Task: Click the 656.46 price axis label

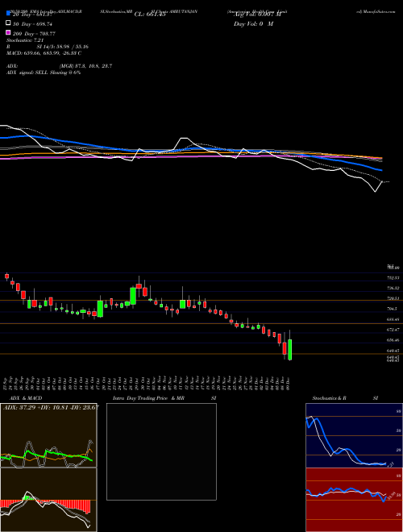Action: click(393, 340)
